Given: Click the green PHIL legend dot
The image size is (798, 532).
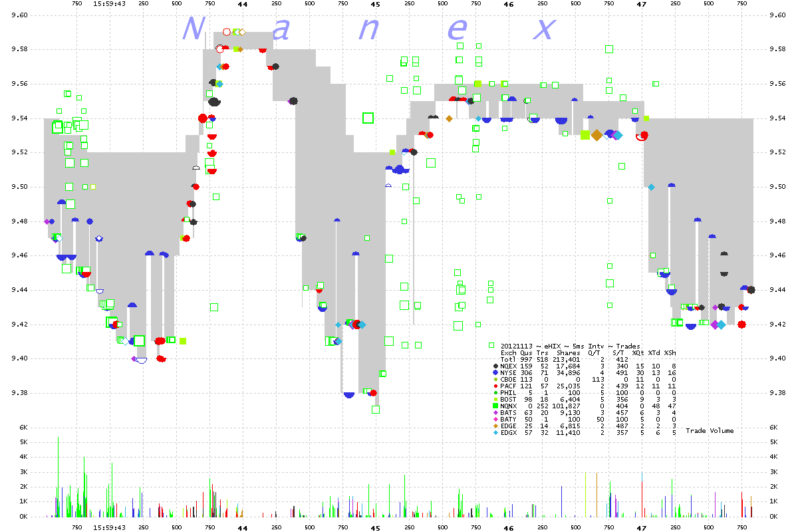Looking at the screenshot, I should pos(496,393).
